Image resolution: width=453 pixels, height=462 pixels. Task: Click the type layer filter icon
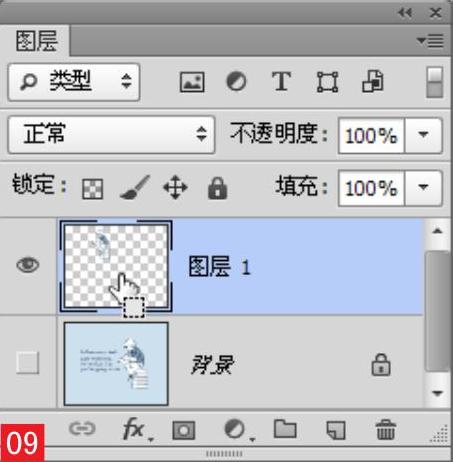click(x=281, y=82)
